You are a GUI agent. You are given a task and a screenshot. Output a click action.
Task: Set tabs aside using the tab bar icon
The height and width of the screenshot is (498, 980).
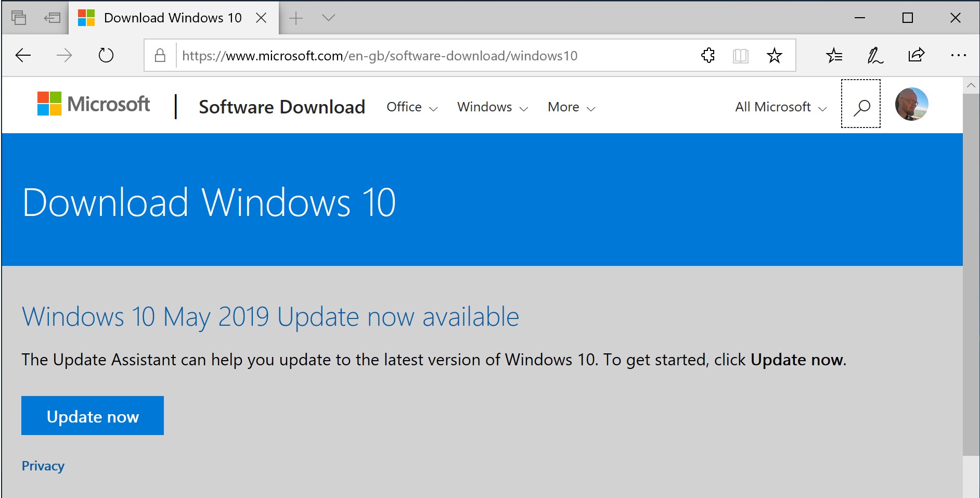tap(52, 18)
